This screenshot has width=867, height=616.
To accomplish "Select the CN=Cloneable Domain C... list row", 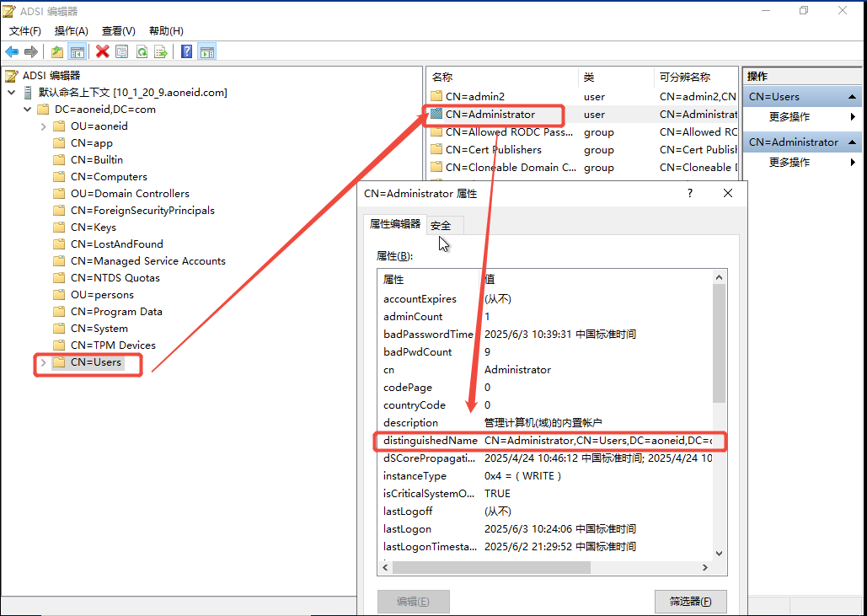I will [x=583, y=167].
